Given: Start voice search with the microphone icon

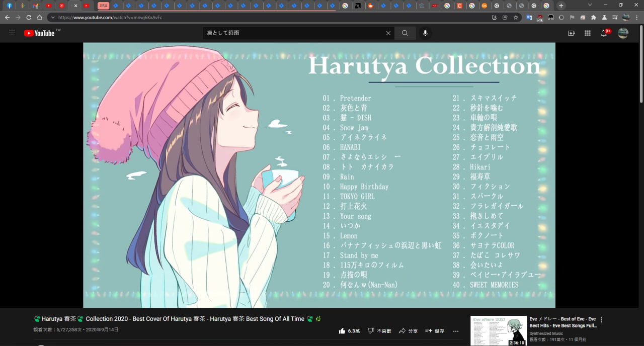Looking at the screenshot, I should point(425,33).
